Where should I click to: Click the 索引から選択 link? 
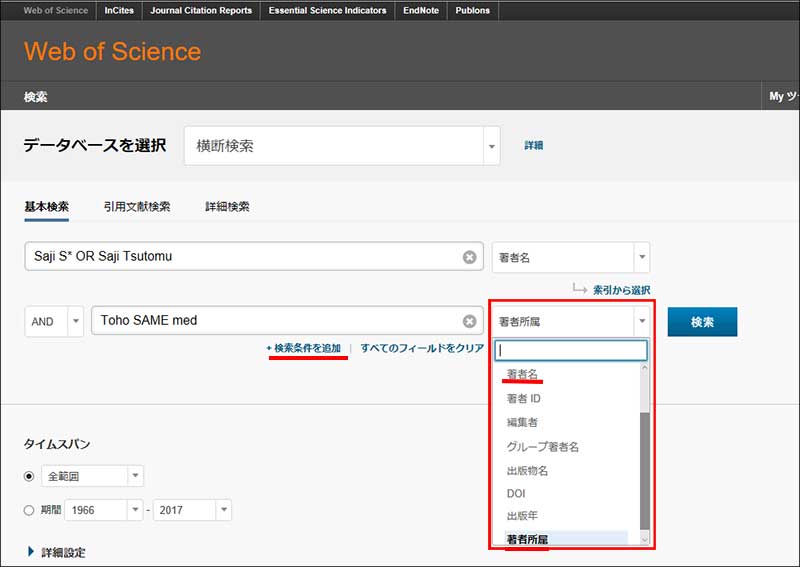point(621,290)
